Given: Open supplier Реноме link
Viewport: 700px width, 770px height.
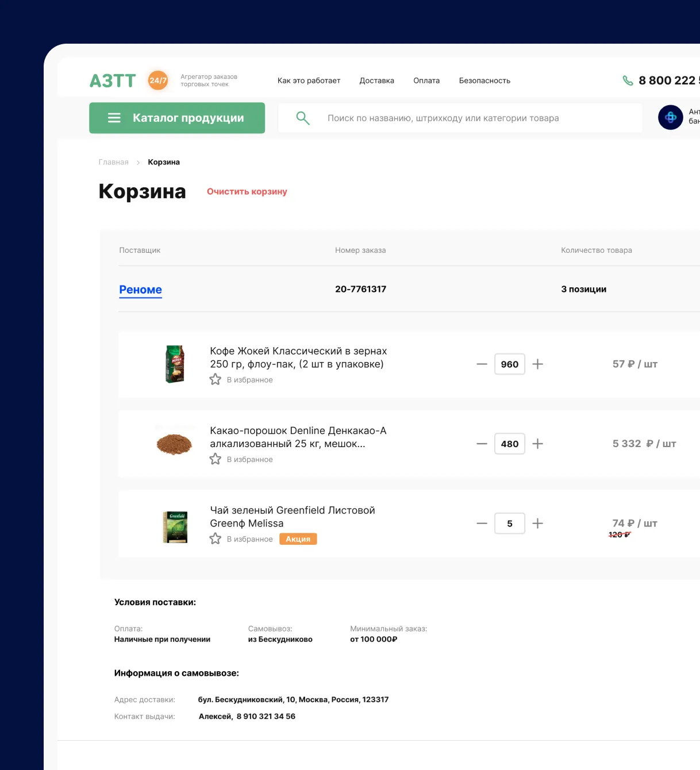Looking at the screenshot, I should [x=140, y=290].
